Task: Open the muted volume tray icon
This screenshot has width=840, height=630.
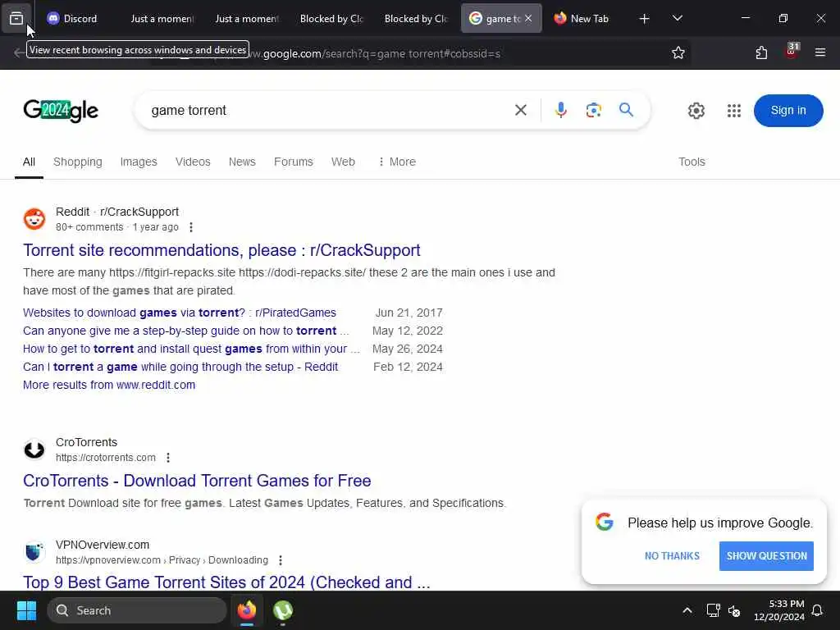Action: [734, 610]
